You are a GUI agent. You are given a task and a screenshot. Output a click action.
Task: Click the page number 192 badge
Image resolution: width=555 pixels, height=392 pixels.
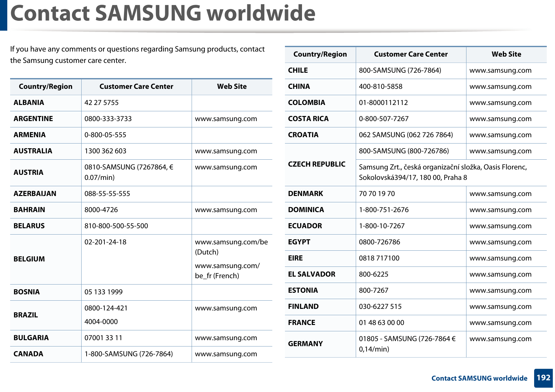tap(543, 378)
